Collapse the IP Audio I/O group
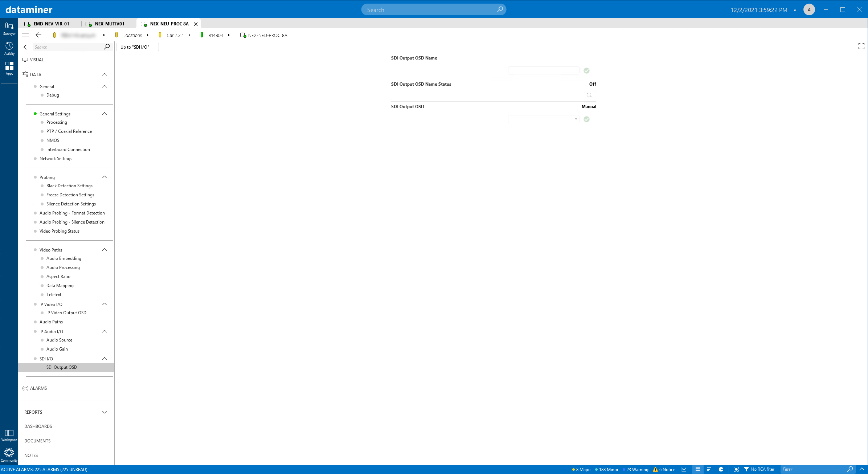Image resolution: width=868 pixels, height=474 pixels. [x=105, y=331]
